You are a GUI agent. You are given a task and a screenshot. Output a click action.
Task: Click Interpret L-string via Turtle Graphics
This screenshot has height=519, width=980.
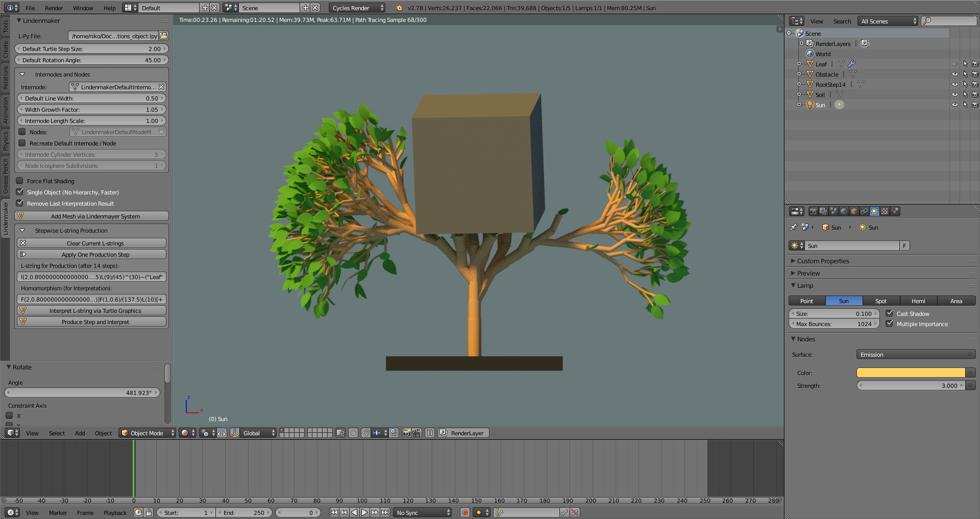[92, 310]
